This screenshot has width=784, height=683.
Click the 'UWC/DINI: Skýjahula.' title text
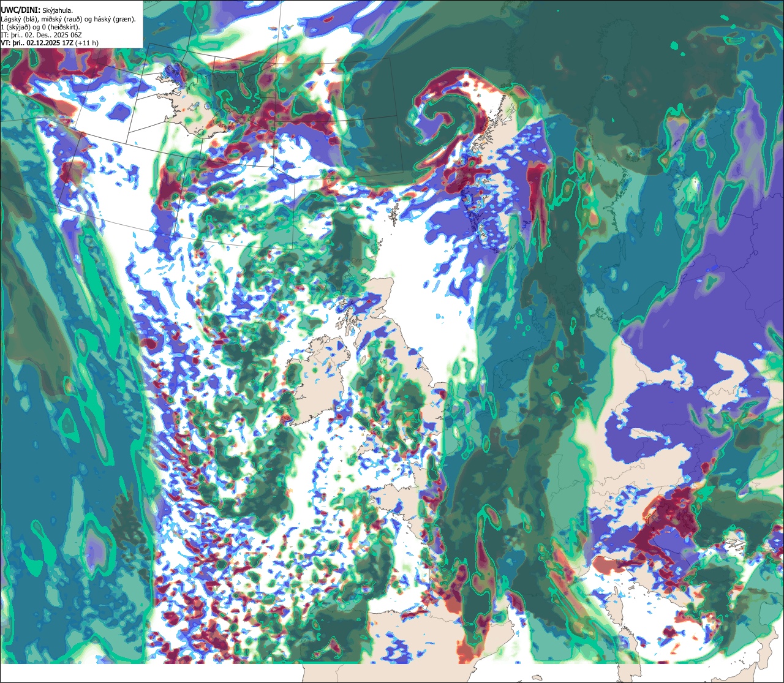(x=37, y=10)
